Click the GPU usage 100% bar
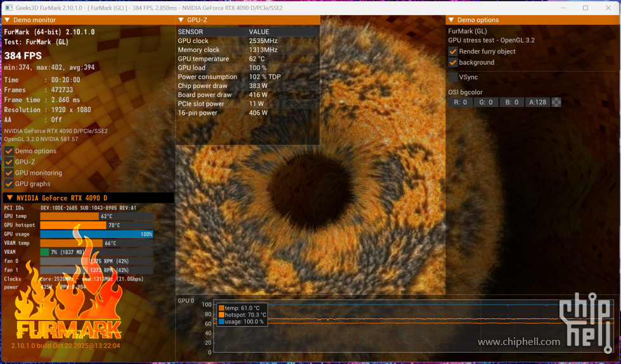The image size is (621, 364). coord(96,234)
